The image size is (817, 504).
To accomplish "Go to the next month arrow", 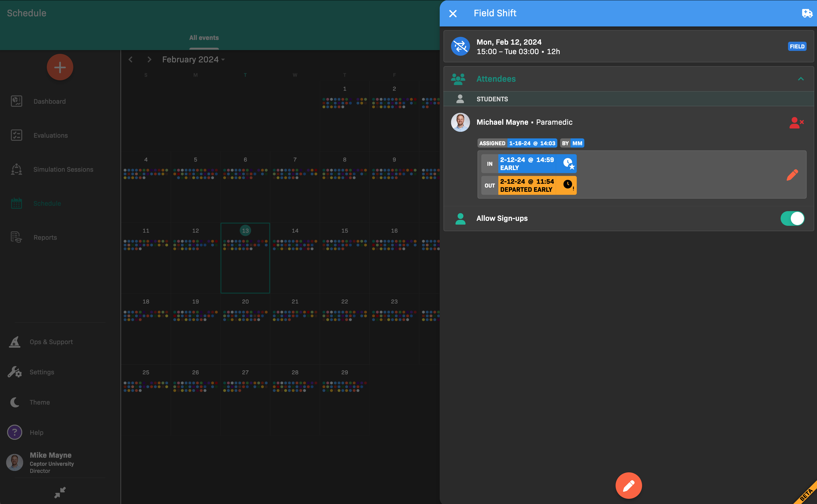I will 149,60.
